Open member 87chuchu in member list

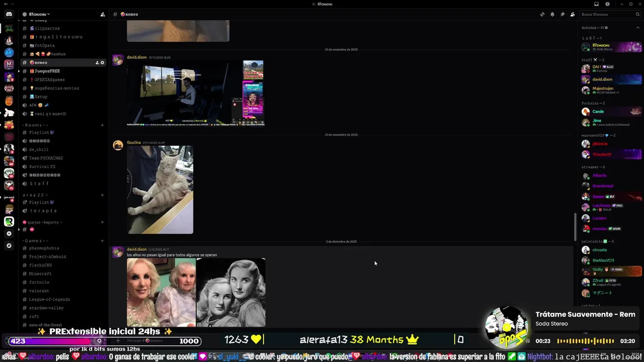[611, 47]
